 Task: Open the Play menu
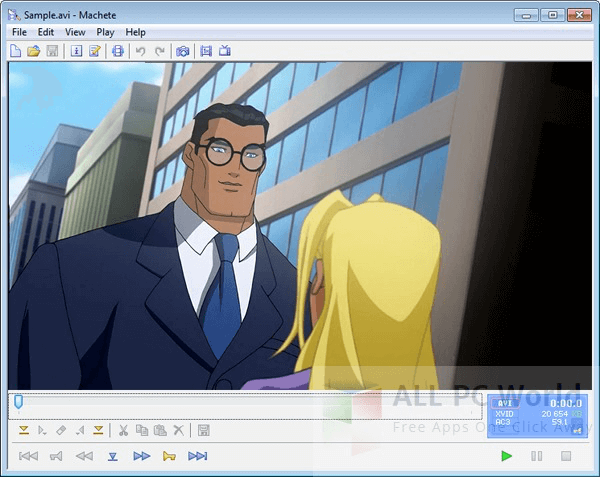pos(105,32)
